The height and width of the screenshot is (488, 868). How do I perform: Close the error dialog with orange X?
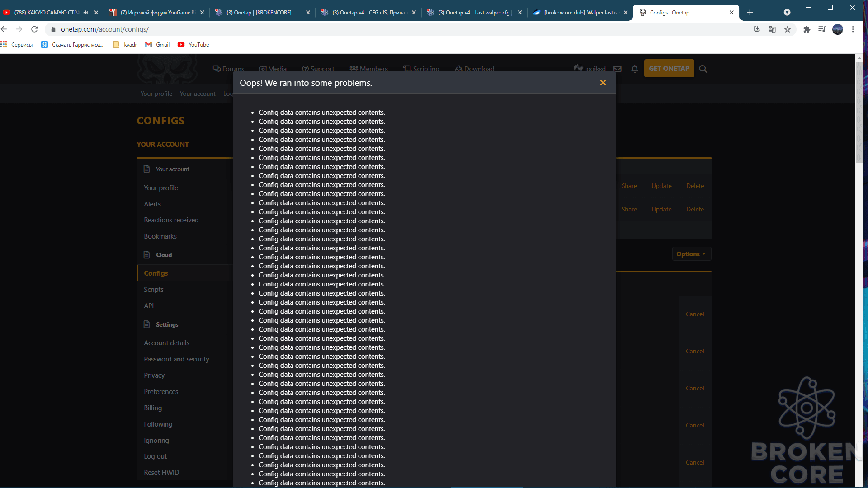pos(603,83)
